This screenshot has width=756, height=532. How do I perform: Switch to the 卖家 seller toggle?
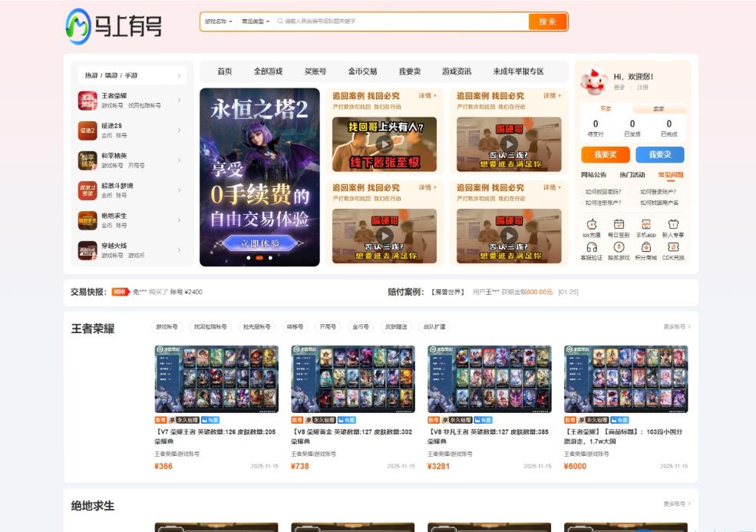659,109
